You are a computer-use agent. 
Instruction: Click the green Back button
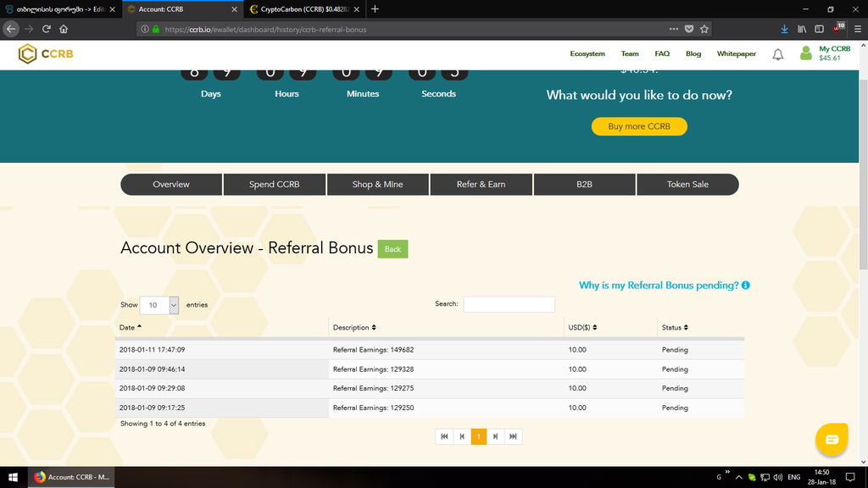pos(392,249)
